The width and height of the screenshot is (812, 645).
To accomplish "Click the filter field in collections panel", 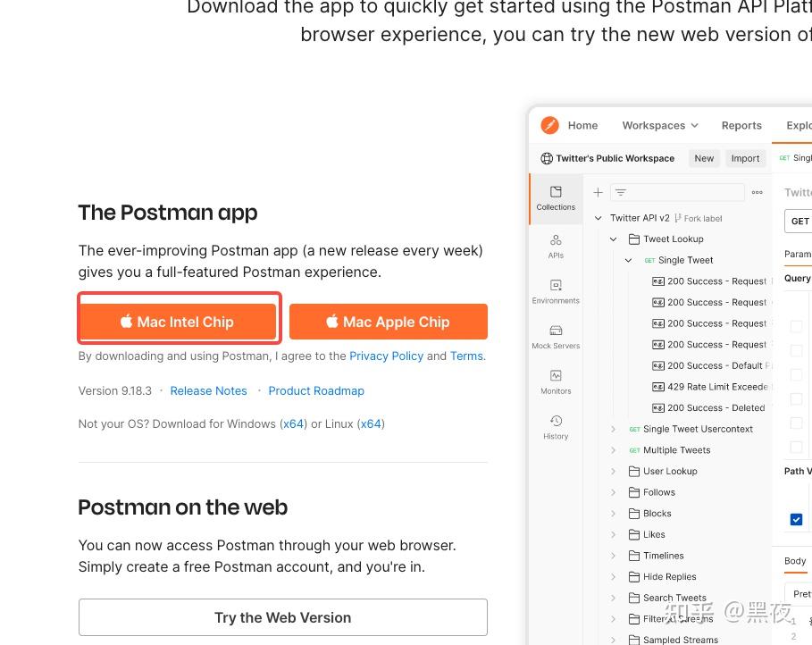I will point(677,192).
